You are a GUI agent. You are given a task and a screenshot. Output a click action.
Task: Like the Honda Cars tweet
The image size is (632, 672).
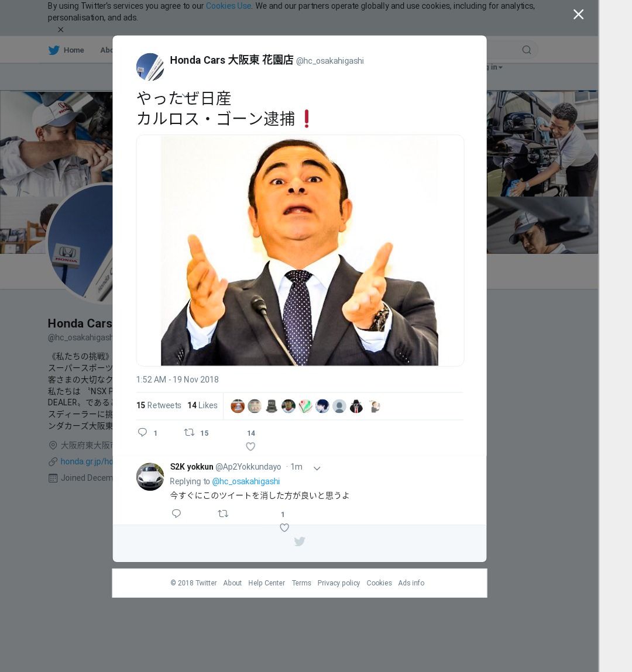tap(250, 447)
